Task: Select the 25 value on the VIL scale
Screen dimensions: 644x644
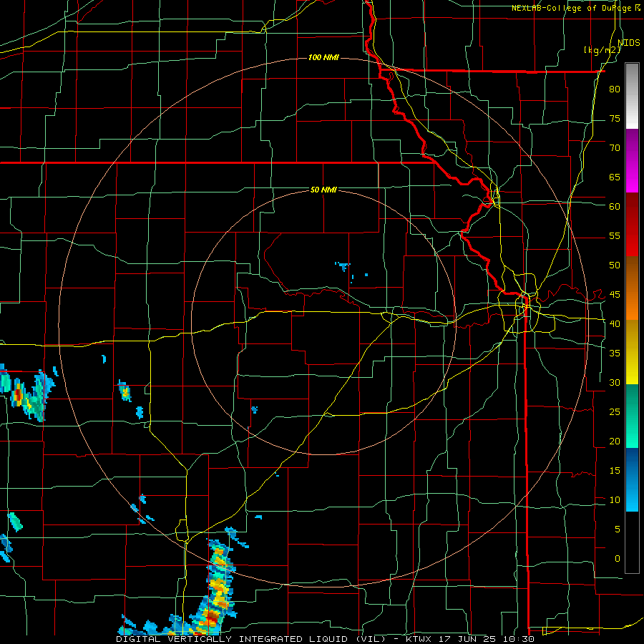Action: (615, 412)
